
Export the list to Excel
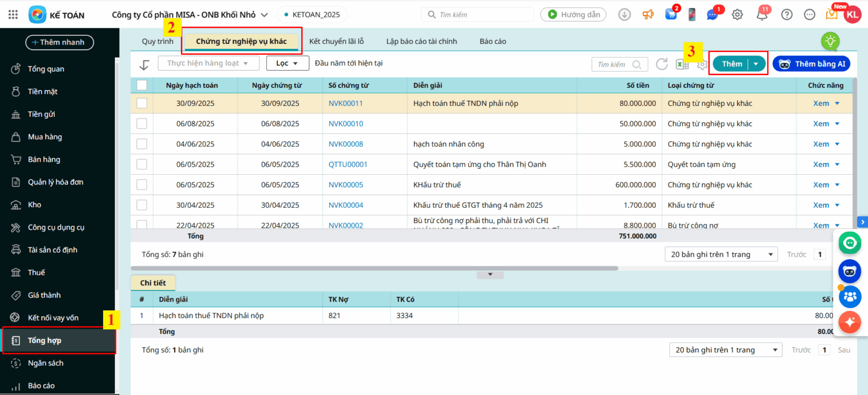682,65
